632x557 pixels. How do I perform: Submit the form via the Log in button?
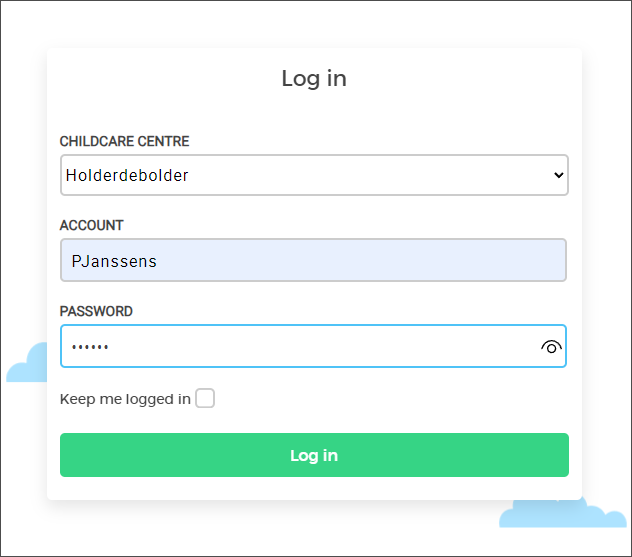(314, 455)
